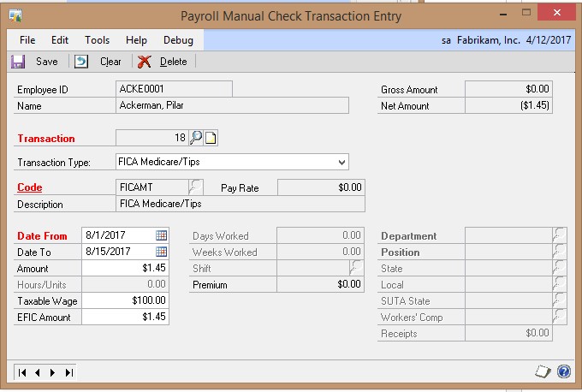
Task: Expand the Transaction Type dropdown
Action: (341, 163)
